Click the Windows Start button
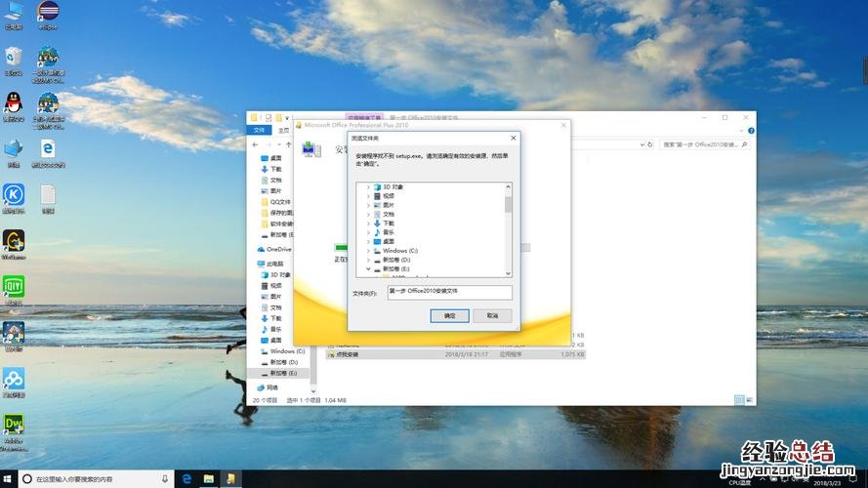Image resolution: width=868 pixels, height=488 pixels. [x=10, y=479]
